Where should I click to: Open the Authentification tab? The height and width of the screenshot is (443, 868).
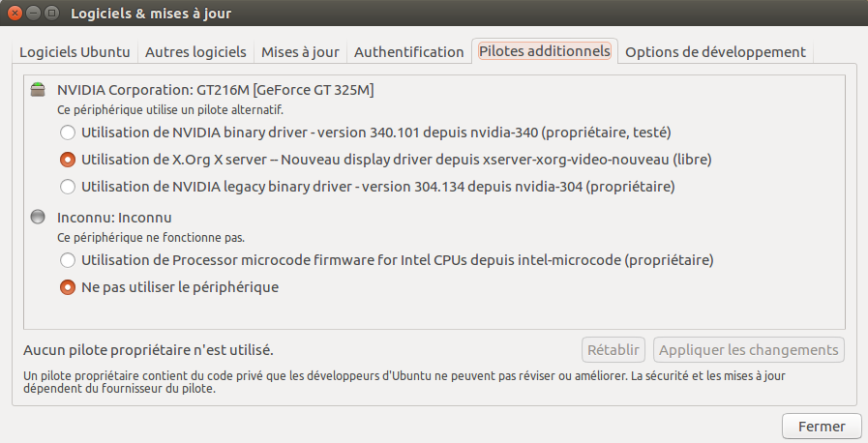tap(408, 52)
